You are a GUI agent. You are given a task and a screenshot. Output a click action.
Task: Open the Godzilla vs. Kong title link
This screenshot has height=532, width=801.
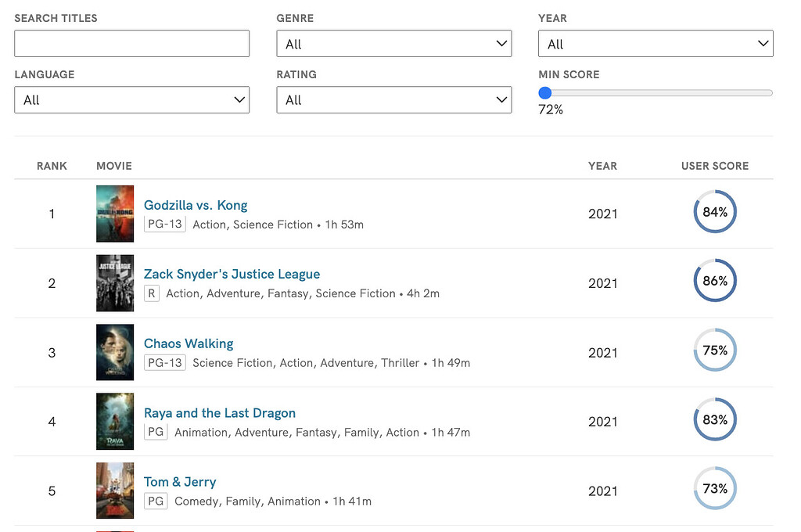196,206
